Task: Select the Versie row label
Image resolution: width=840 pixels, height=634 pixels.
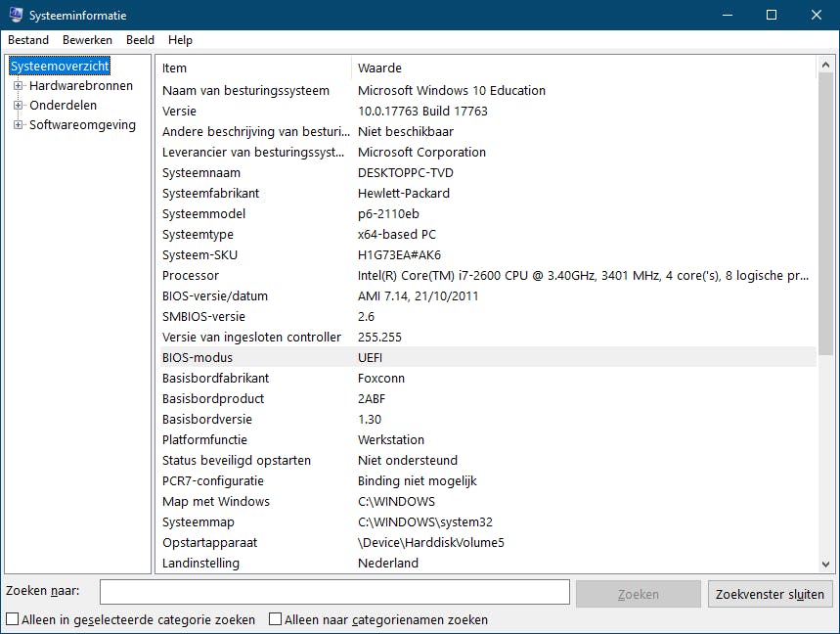Action: coord(180,111)
